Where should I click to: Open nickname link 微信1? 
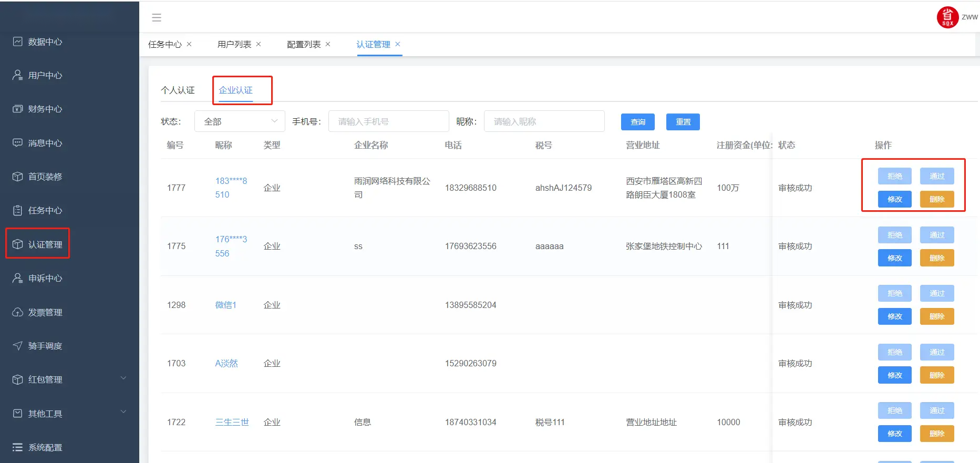tap(226, 305)
